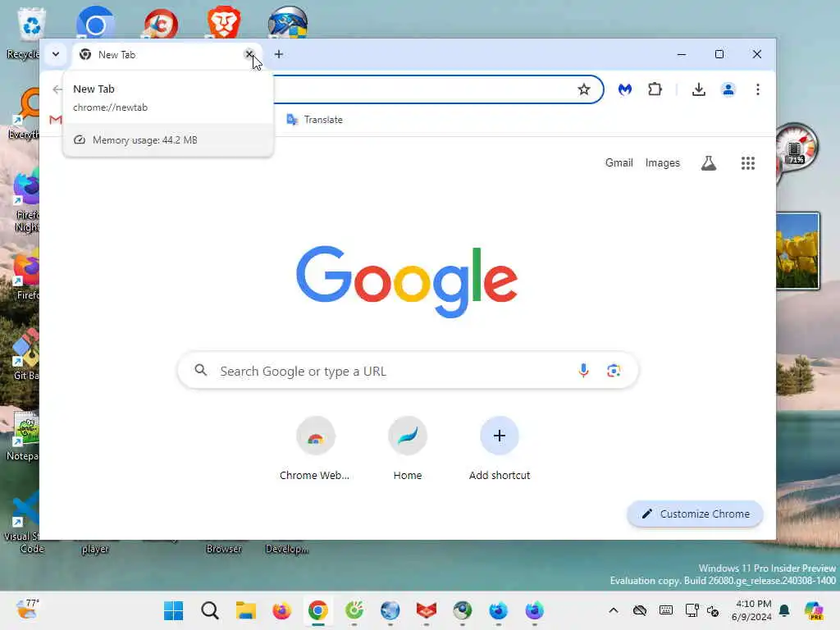Open the Home shortcut tile

(x=408, y=449)
